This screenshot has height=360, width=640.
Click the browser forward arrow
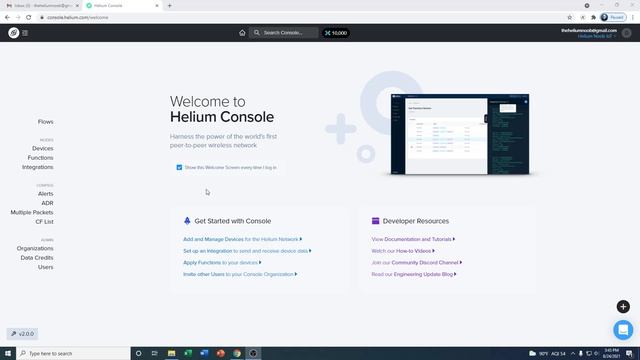point(18,18)
